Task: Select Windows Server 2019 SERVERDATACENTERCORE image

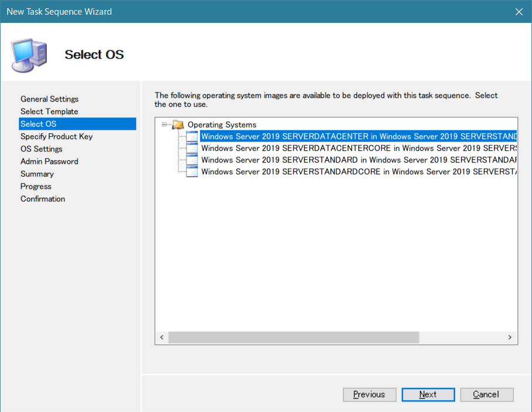Action: coord(359,148)
